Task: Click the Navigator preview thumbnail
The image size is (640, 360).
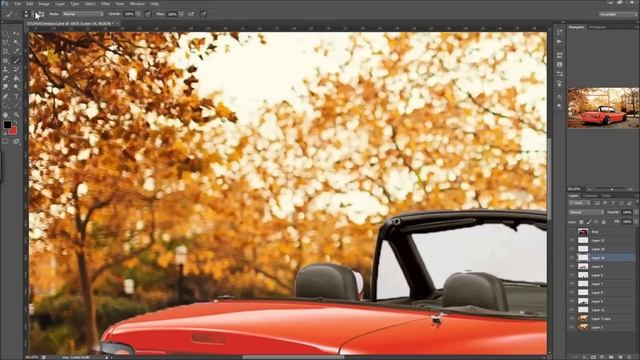Action: point(603,108)
